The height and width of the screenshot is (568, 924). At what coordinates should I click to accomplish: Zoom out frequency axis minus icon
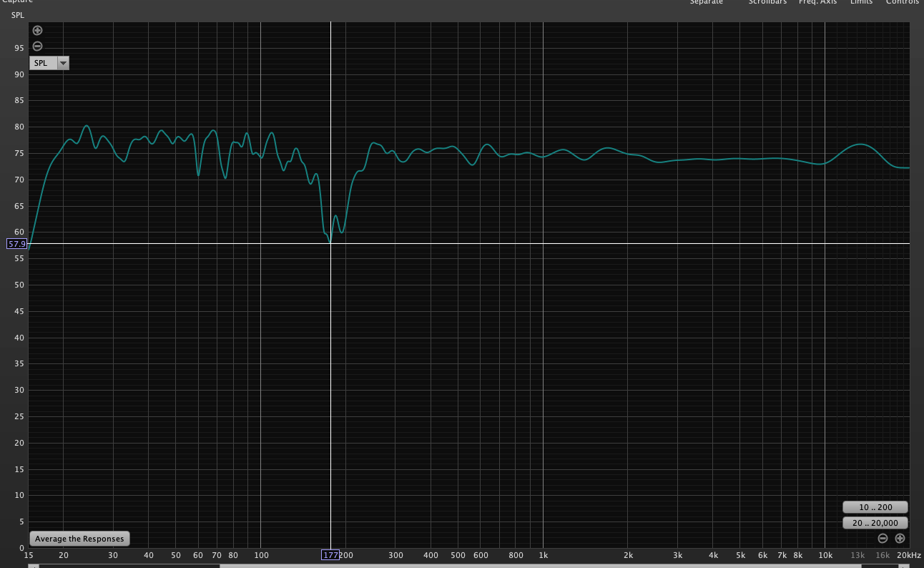[x=883, y=539]
